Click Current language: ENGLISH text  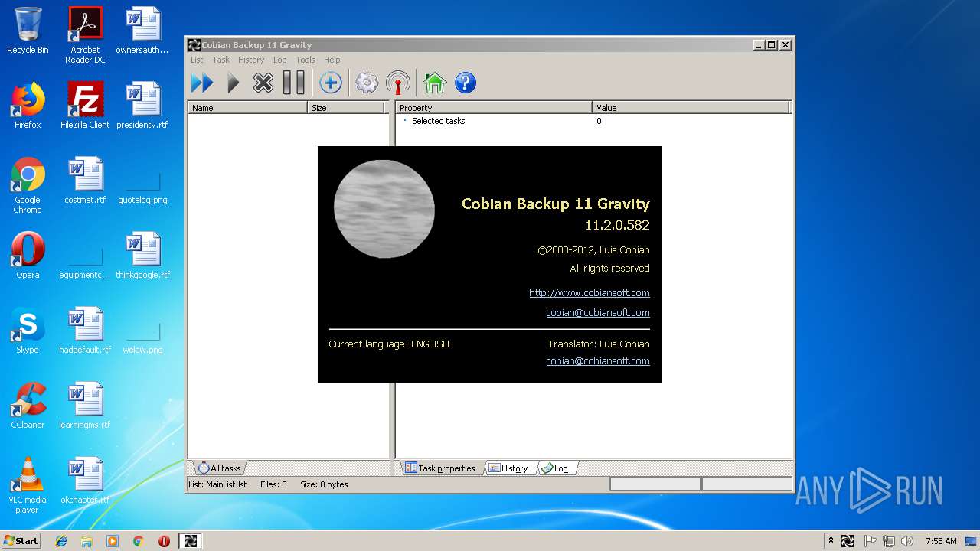pos(389,344)
